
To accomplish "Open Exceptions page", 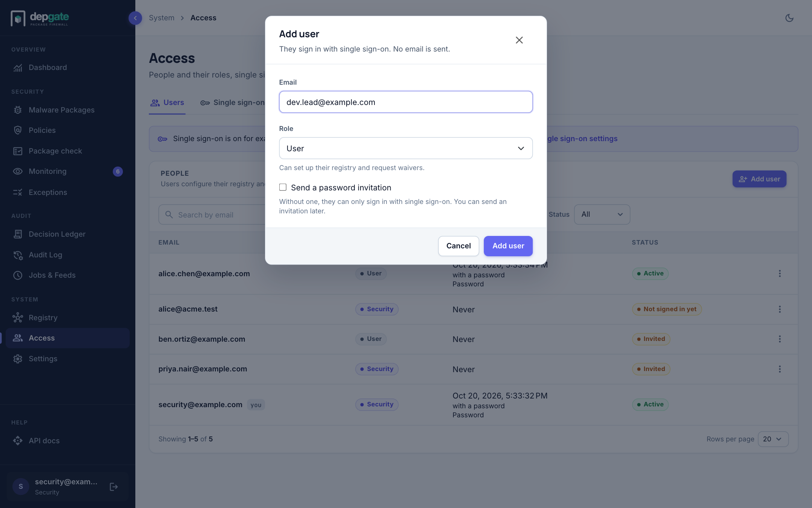I will click(68, 192).
